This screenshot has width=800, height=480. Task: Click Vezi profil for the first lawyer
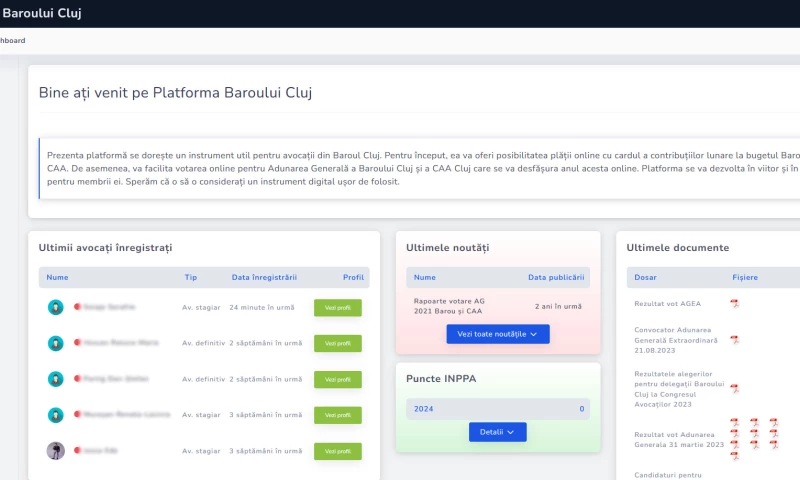click(337, 307)
